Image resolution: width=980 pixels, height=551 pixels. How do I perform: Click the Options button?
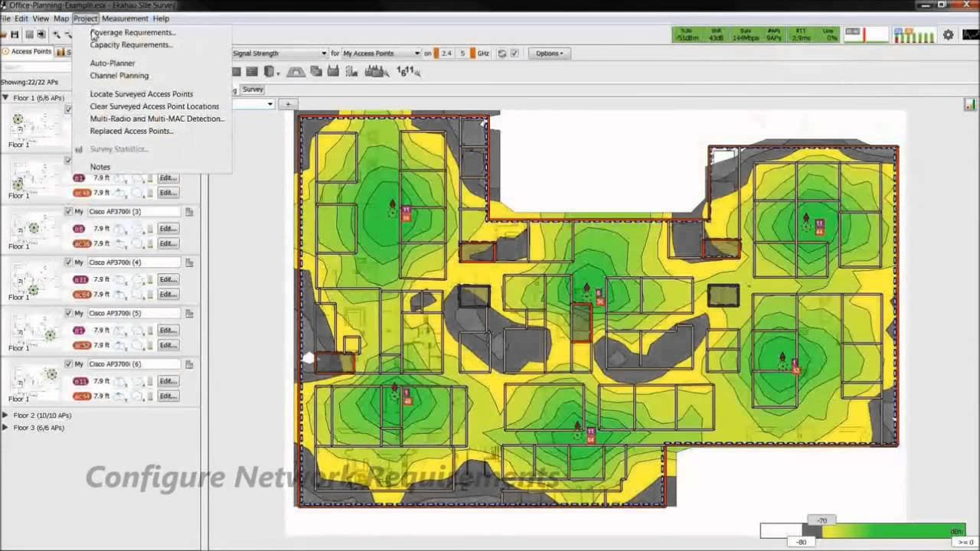[x=549, y=54]
